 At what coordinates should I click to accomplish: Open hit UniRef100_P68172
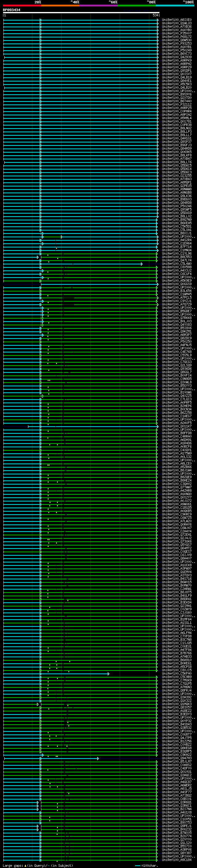point(177,37)
